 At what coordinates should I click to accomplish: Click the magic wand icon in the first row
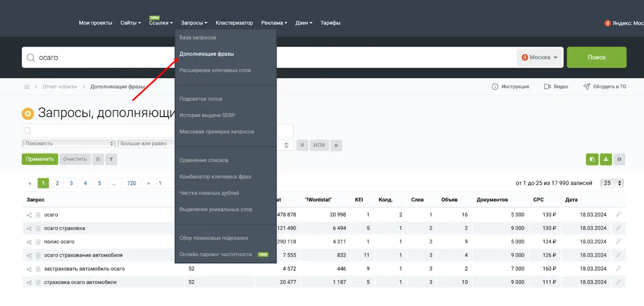[618, 215]
